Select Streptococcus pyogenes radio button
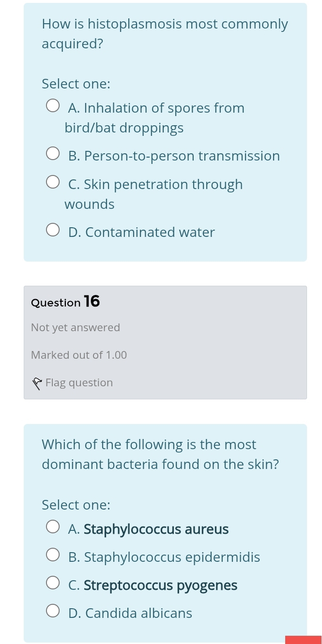 tap(53, 584)
